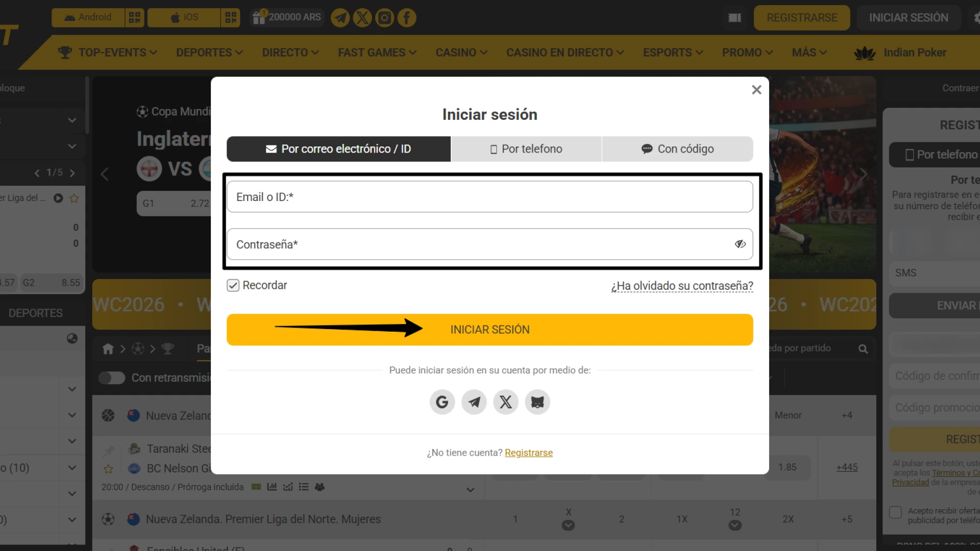Click the football icon in breadcrumb

[x=138, y=349]
